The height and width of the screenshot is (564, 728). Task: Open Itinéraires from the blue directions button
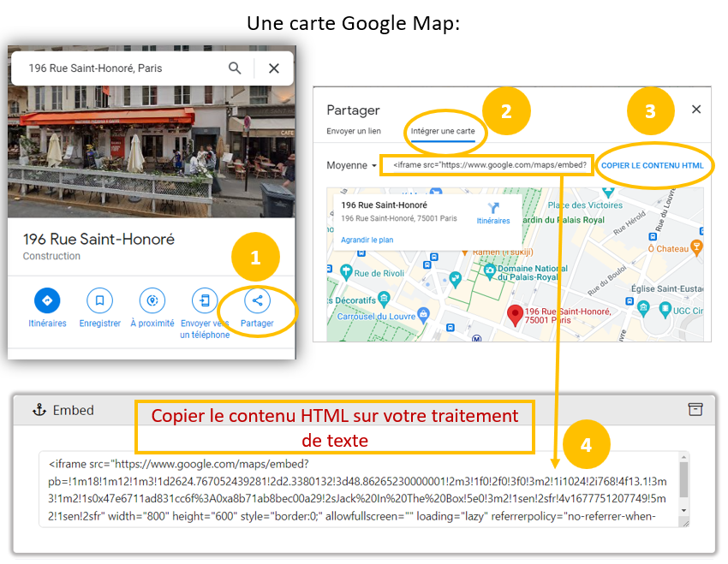point(47,300)
